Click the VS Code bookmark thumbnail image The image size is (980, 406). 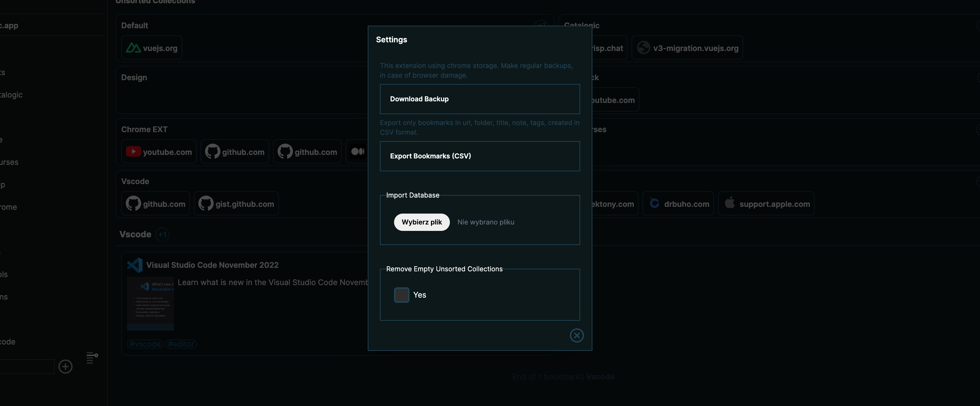(x=150, y=303)
